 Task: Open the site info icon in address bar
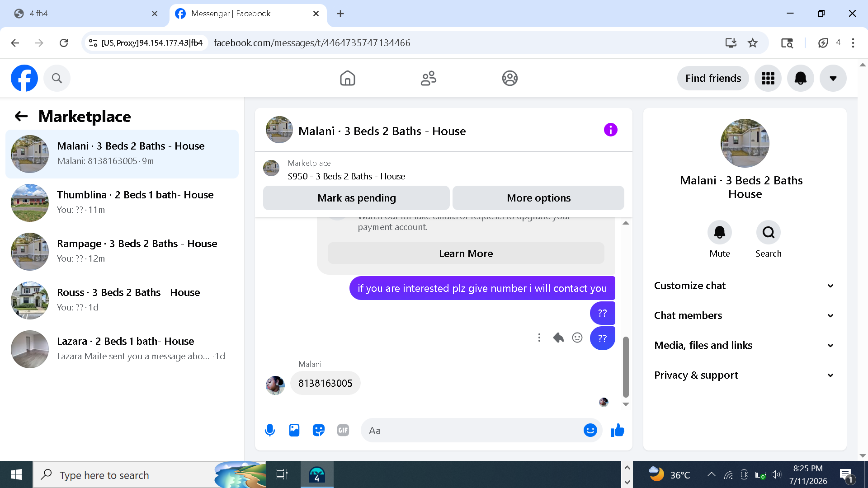click(93, 43)
